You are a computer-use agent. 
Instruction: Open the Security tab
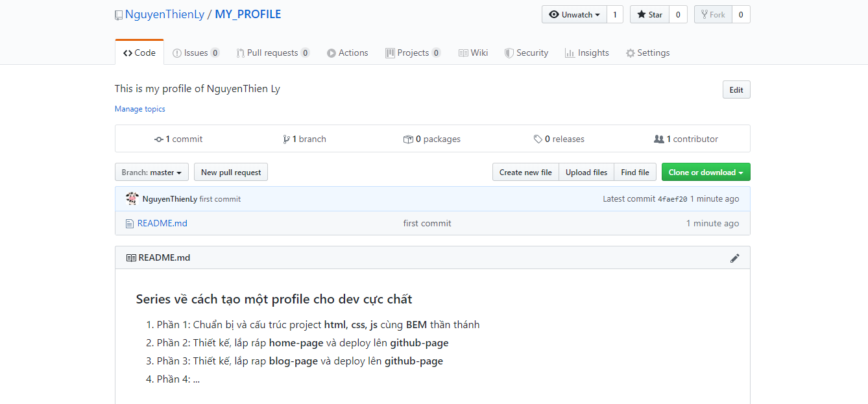click(x=526, y=53)
